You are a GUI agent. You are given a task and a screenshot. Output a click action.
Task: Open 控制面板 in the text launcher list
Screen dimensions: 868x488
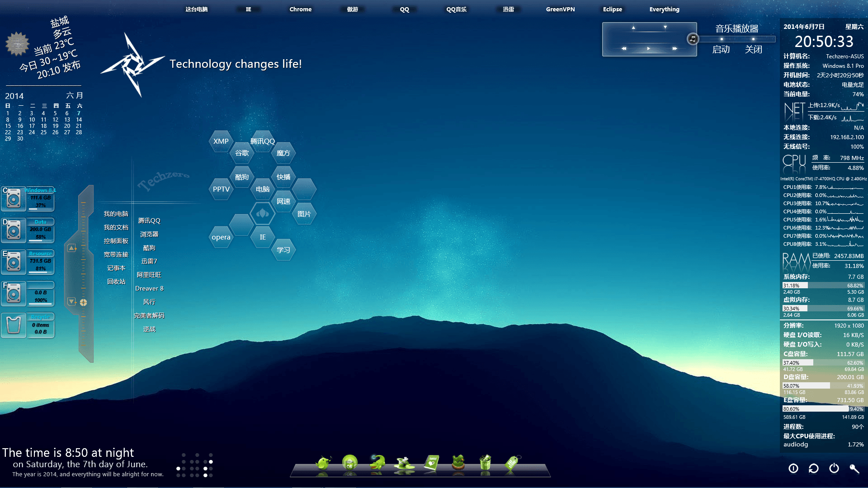tap(116, 241)
